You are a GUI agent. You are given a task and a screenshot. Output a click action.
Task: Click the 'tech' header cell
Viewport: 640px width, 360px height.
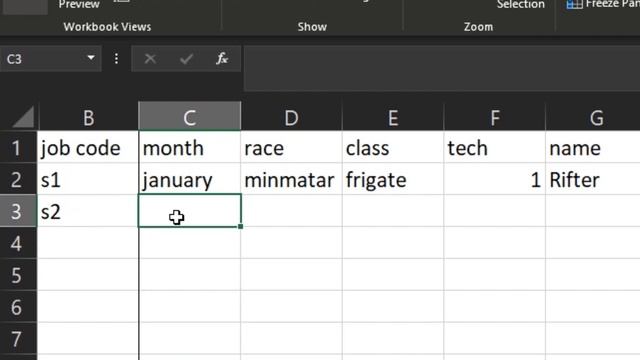tap(495, 147)
